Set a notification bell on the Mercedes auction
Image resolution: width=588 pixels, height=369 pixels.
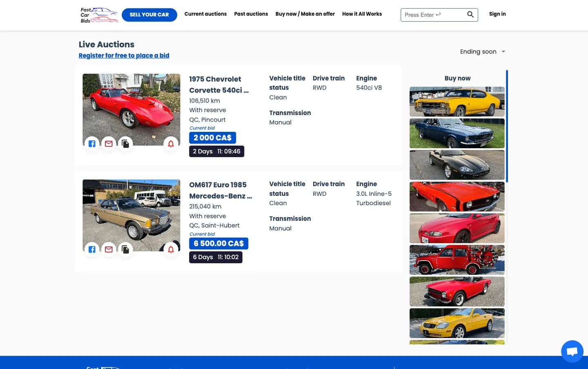click(x=171, y=249)
